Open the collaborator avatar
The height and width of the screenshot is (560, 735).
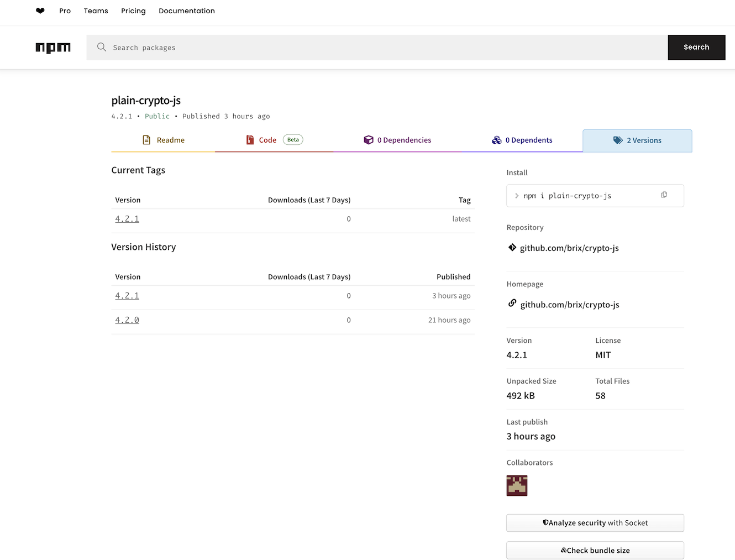(517, 485)
